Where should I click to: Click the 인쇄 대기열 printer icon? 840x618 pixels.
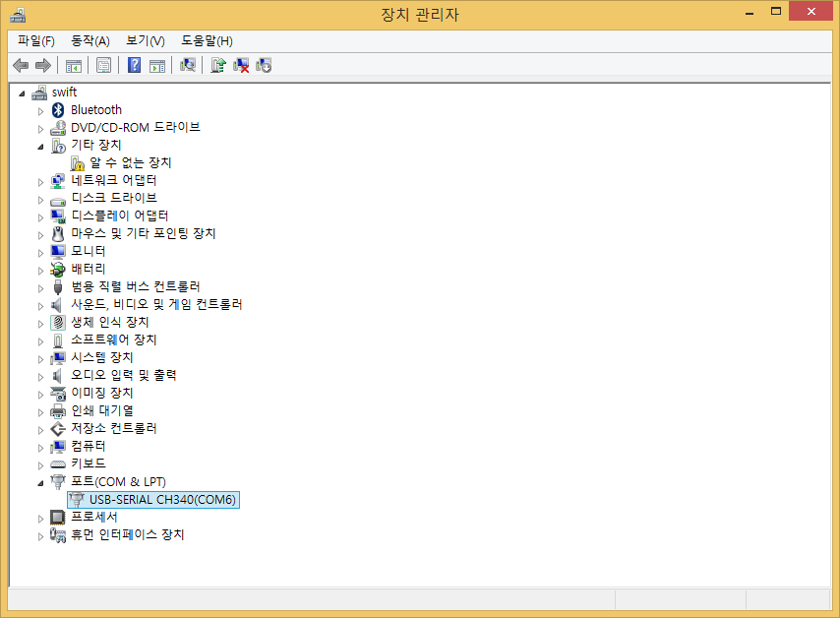58,411
